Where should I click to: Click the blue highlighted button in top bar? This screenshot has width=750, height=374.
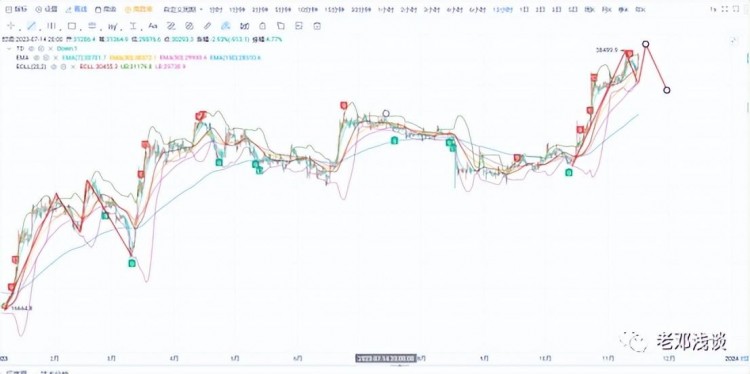point(77,10)
